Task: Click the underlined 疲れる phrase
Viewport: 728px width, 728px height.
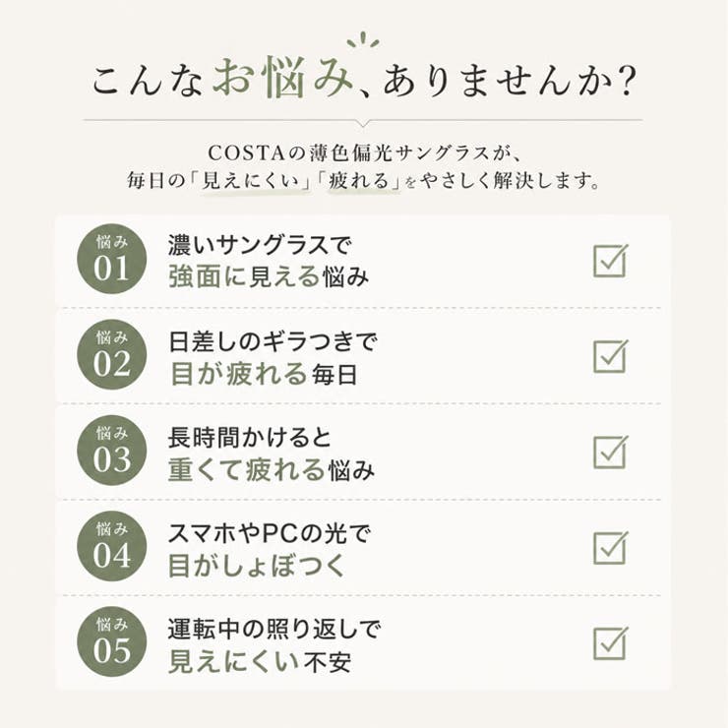Action: 359,181
